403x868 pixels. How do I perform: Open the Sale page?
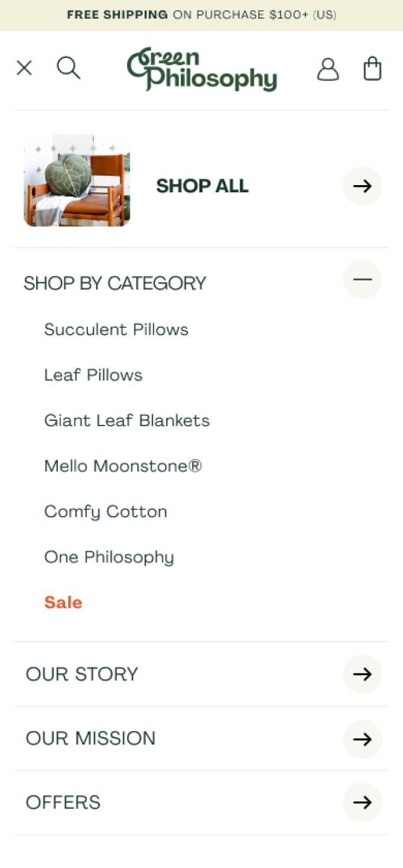[x=63, y=602]
